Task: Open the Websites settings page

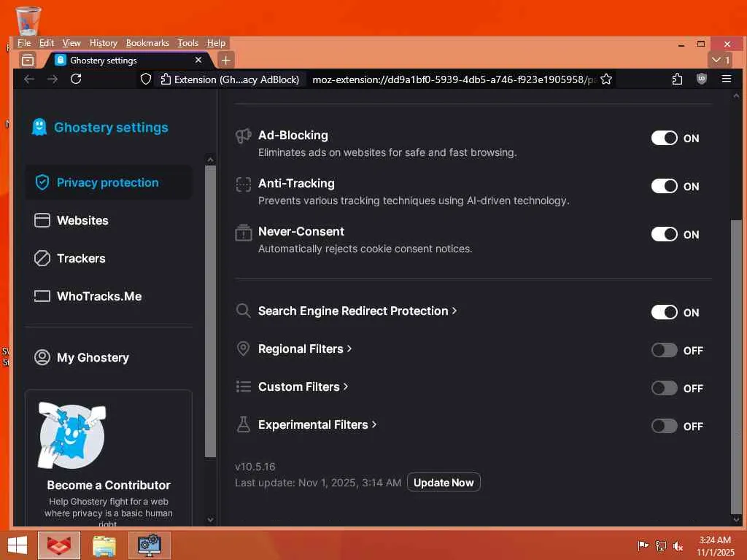Action: [x=109, y=220]
